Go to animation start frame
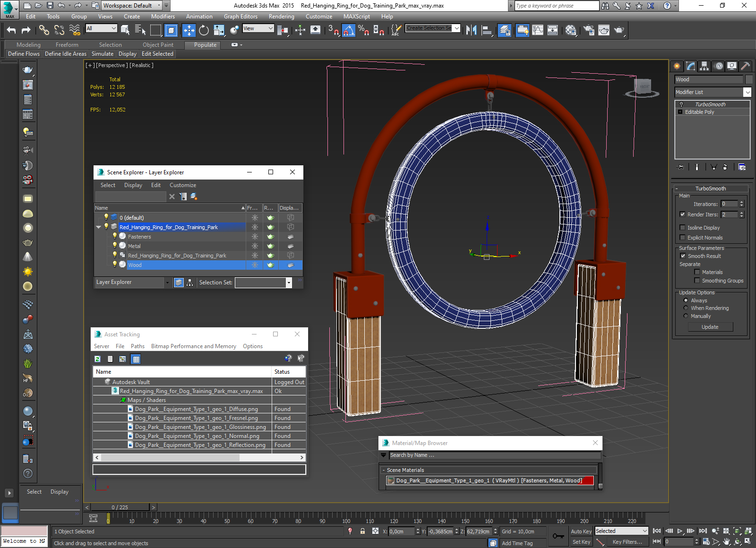This screenshot has height=548, width=756. [657, 531]
